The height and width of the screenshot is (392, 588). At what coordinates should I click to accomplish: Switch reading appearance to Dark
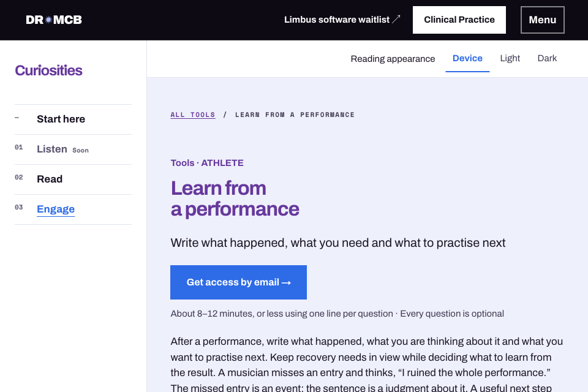547,59
